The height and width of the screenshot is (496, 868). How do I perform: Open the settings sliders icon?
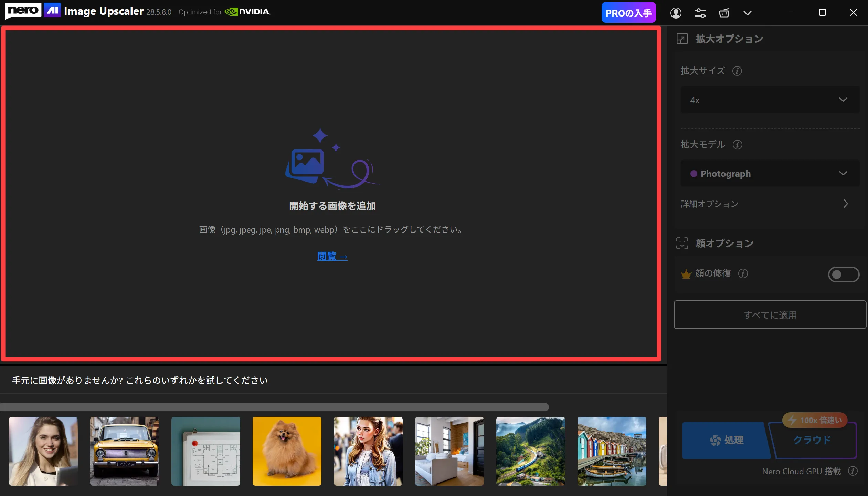pyautogui.click(x=700, y=13)
